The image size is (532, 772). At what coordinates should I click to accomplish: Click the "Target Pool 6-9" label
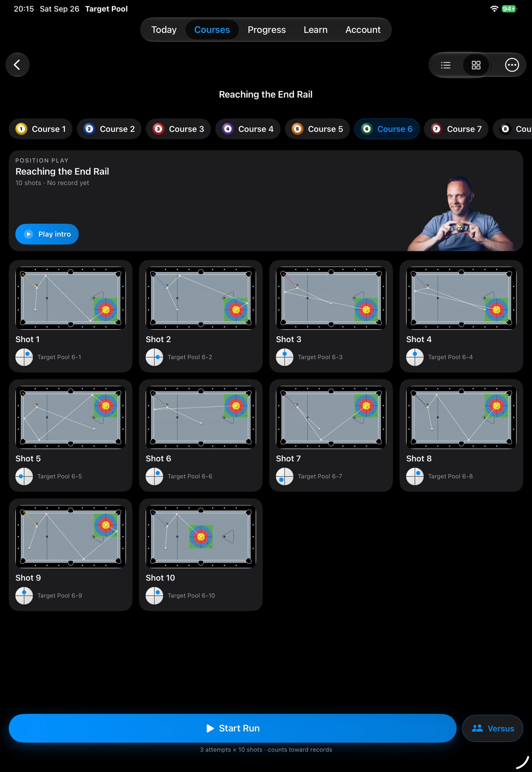59,595
